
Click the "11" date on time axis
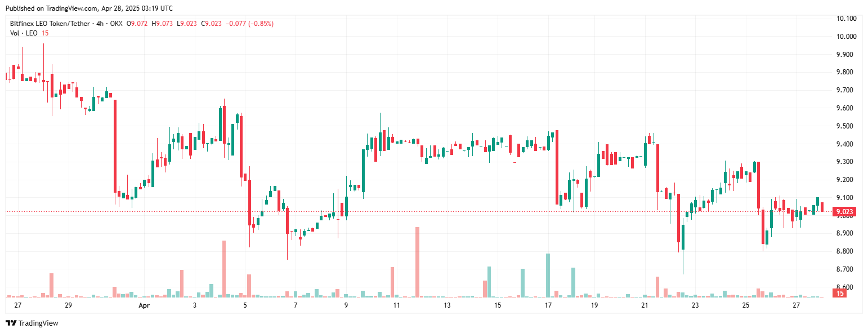[x=396, y=305]
